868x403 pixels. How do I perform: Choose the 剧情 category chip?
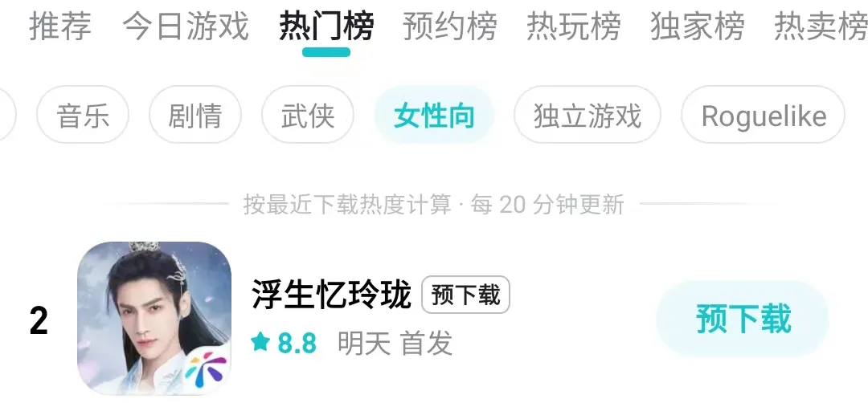[x=194, y=115]
